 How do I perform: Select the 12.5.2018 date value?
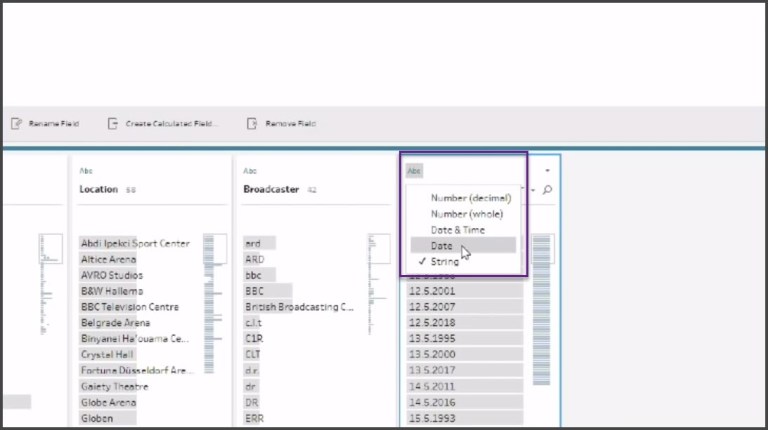[x=435, y=323]
